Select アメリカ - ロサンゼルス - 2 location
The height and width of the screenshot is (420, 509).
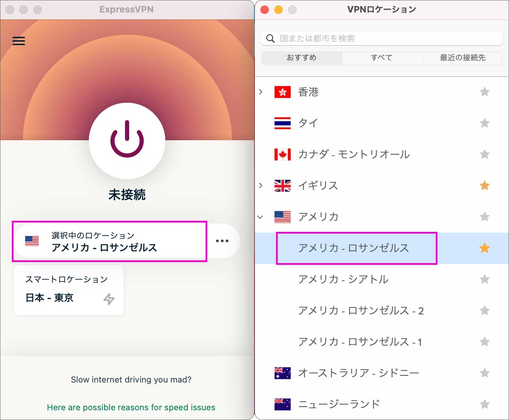coord(382,311)
